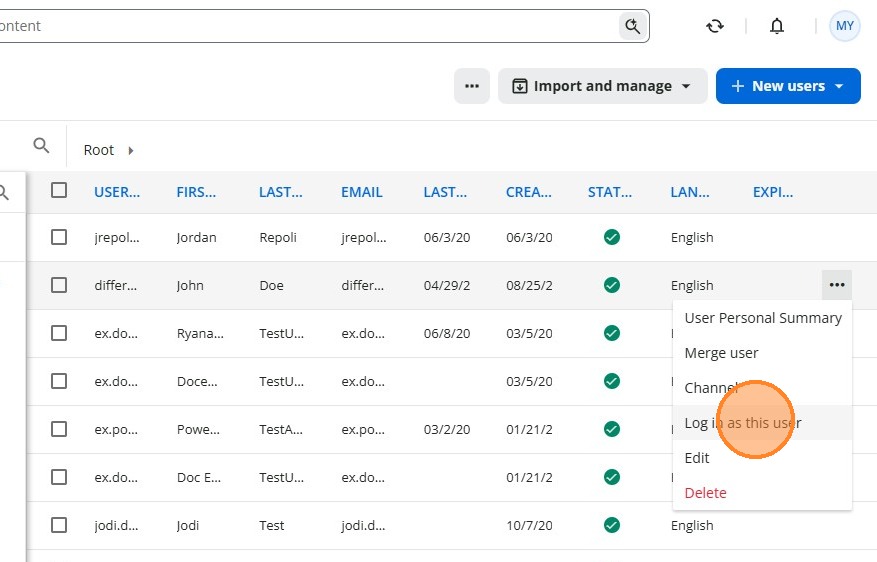Click the search icon left of Root
Screen dimensions: 877x562
[41, 146]
